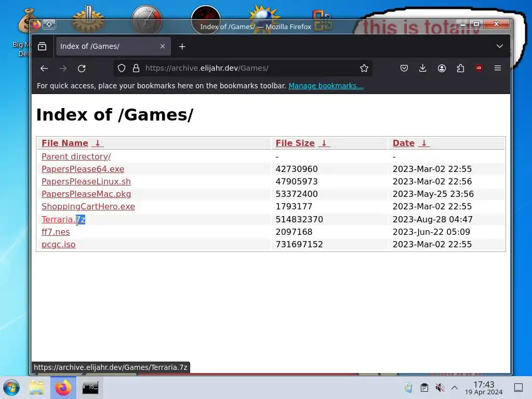Click the Firefox logo in titlebar

37,24
